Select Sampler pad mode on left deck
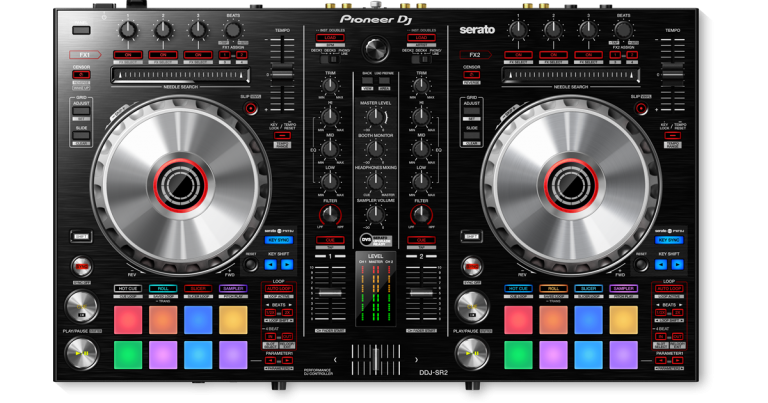 click(x=233, y=288)
